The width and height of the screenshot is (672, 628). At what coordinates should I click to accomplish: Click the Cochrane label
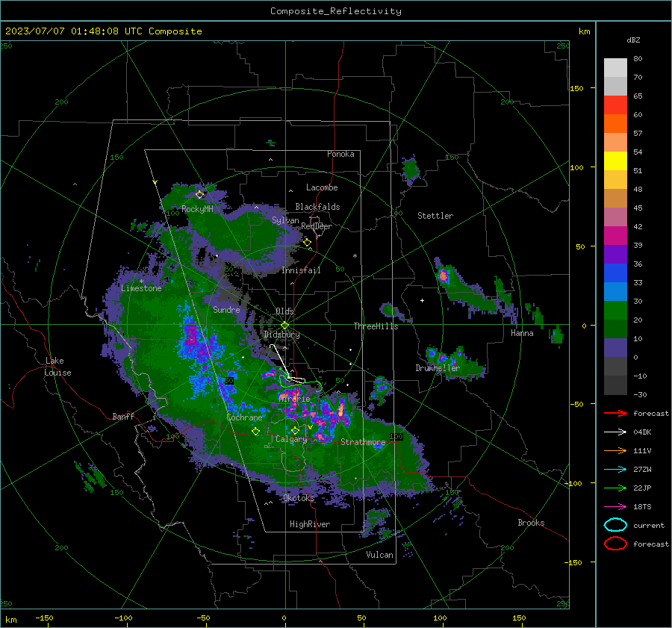click(x=244, y=417)
